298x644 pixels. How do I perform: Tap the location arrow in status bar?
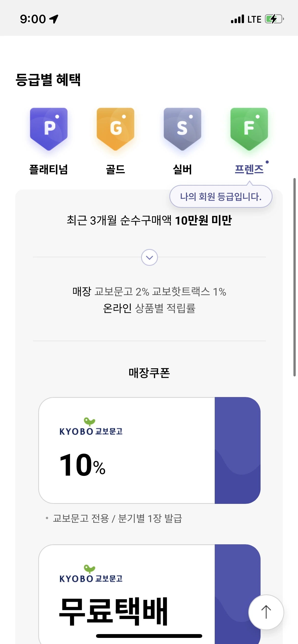click(54, 19)
